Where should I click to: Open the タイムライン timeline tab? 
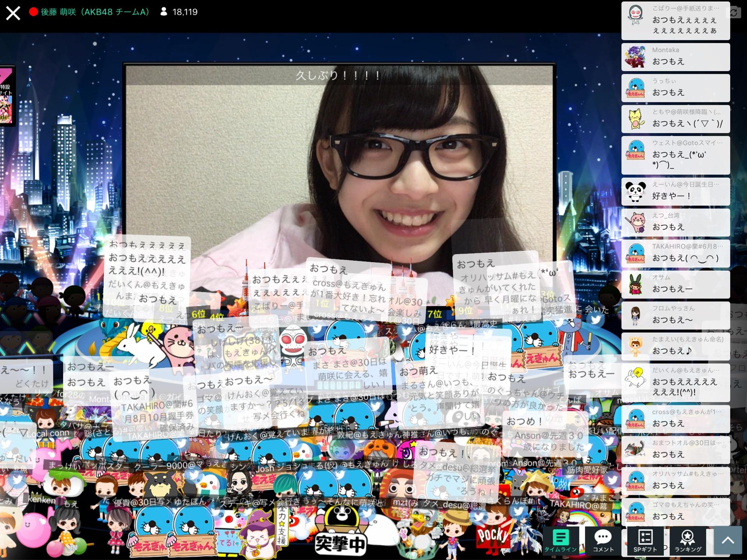coord(560,541)
